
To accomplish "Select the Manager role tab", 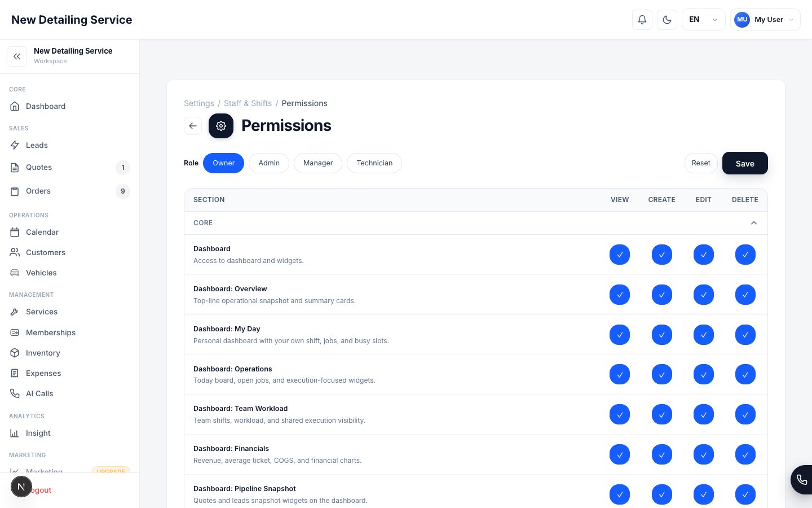I will [318, 163].
